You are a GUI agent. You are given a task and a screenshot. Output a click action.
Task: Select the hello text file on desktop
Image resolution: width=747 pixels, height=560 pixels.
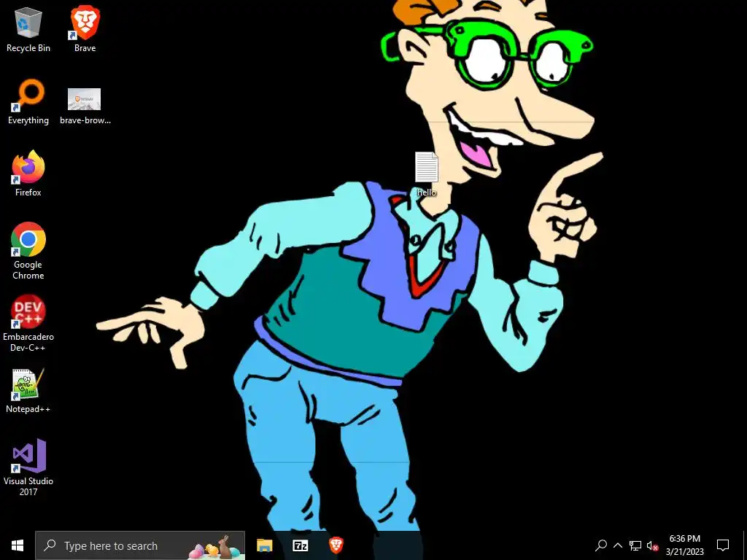tap(426, 174)
